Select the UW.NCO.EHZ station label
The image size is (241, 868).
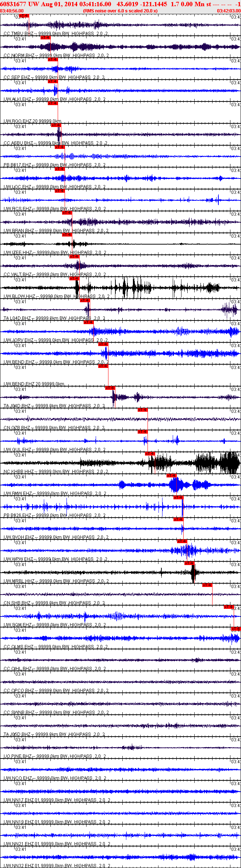tap(55, 778)
